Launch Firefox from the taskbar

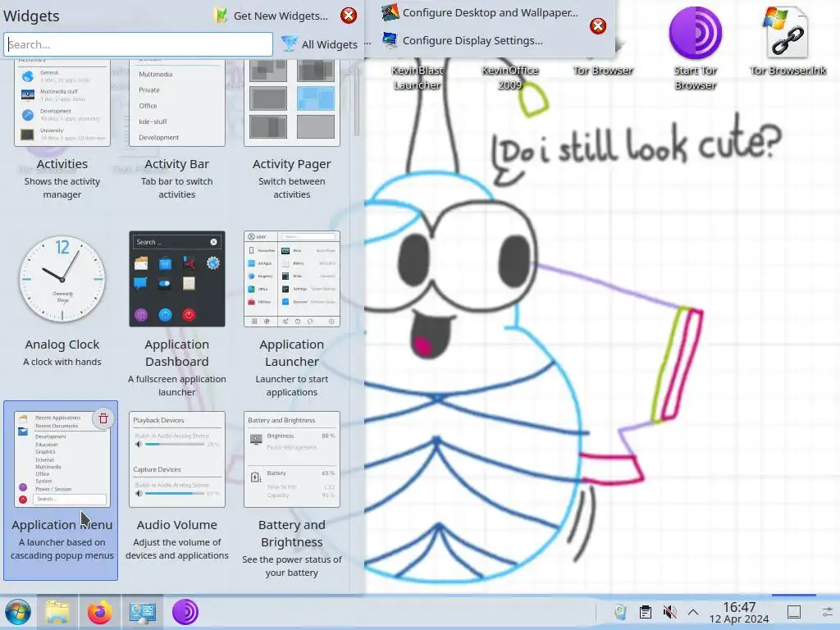click(x=100, y=612)
